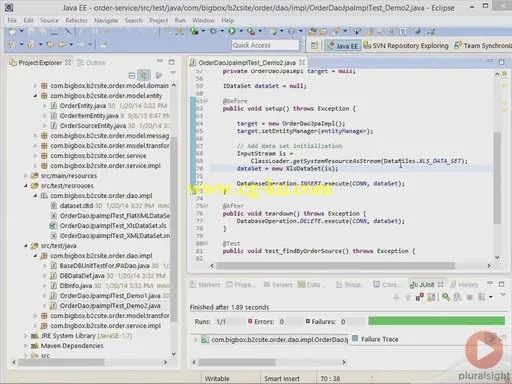Image resolution: width=512 pixels, height=384 pixels.
Task: Switch to the History tab
Action: click(464, 285)
